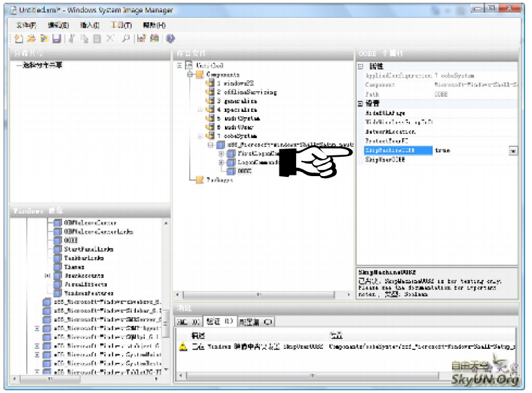The width and height of the screenshot is (532, 393).
Task: Click the SkipUserOOBE validation message row
Action: click(346, 347)
